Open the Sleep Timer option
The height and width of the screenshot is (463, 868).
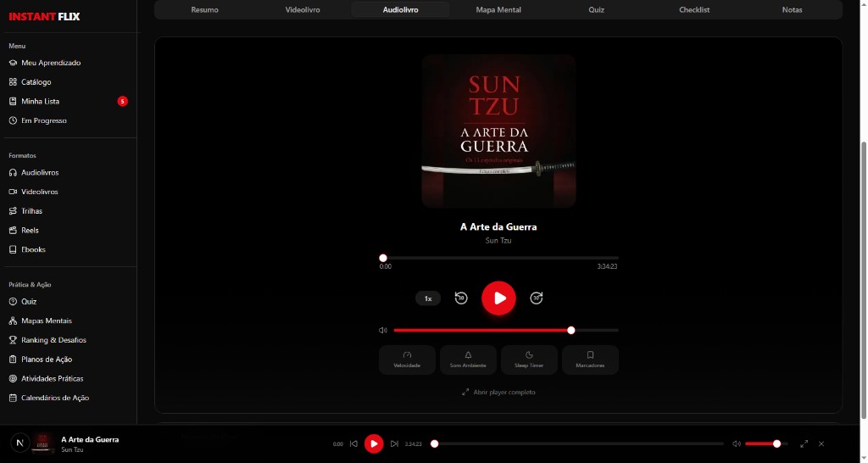(x=529, y=360)
